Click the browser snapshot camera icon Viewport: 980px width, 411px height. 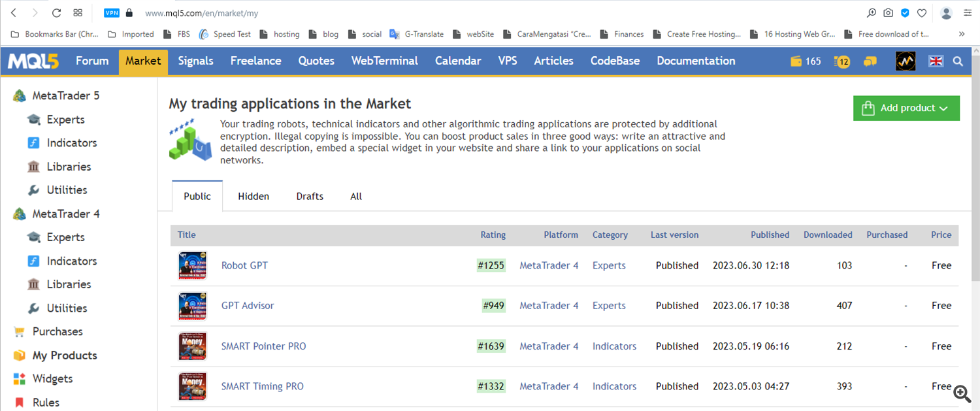(x=888, y=13)
